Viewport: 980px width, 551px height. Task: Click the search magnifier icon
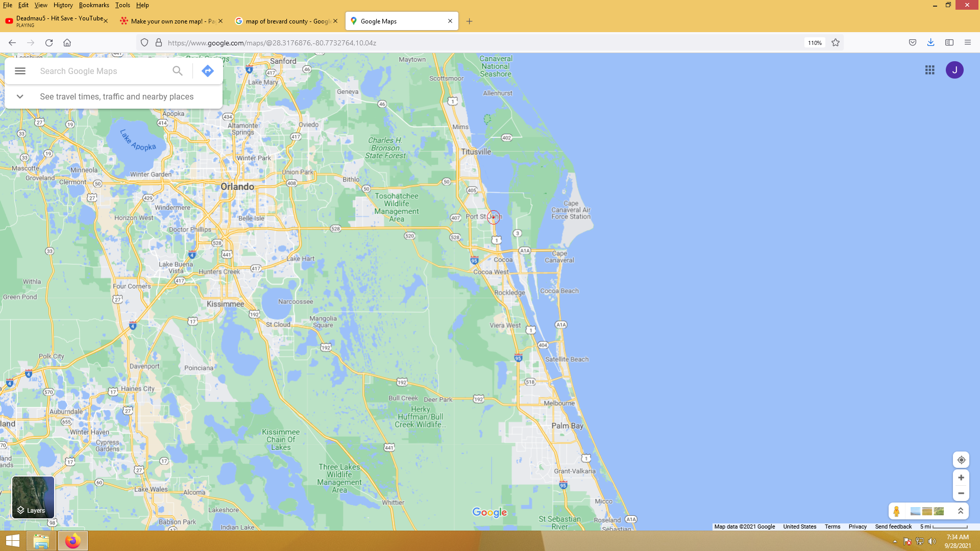point(177,71)
